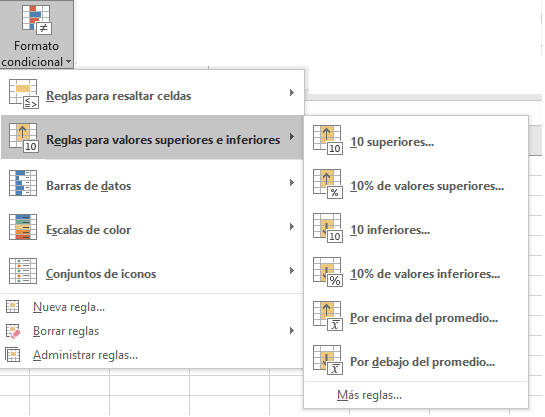Expand the Barras de datos submenu arrow
This screenshot has height=417, width=545.
[292, 182]
